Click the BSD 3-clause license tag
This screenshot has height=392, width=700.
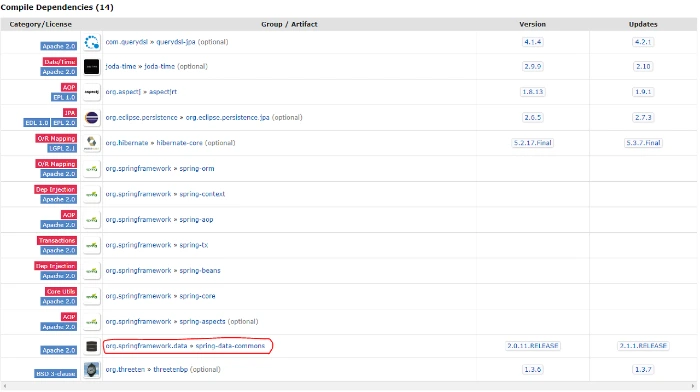click(x=56, y=374)
